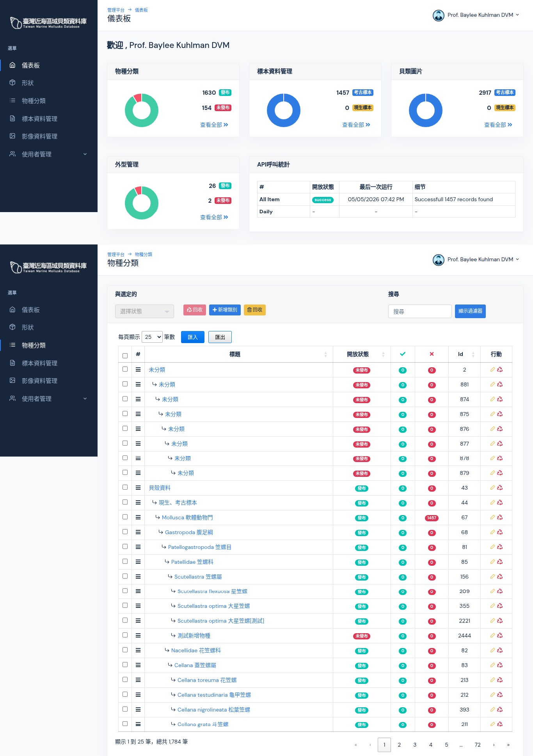Click the 貝類圖片 blue donut chart
The height and width of the screenshot is (756, 533).
(x=426, y=110)
